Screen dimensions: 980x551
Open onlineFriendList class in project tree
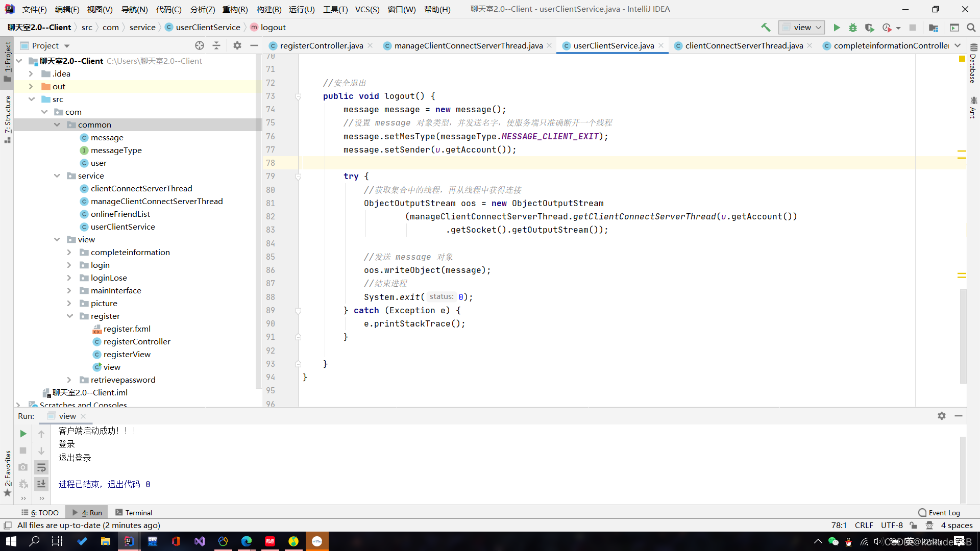[x=120, y=214]
